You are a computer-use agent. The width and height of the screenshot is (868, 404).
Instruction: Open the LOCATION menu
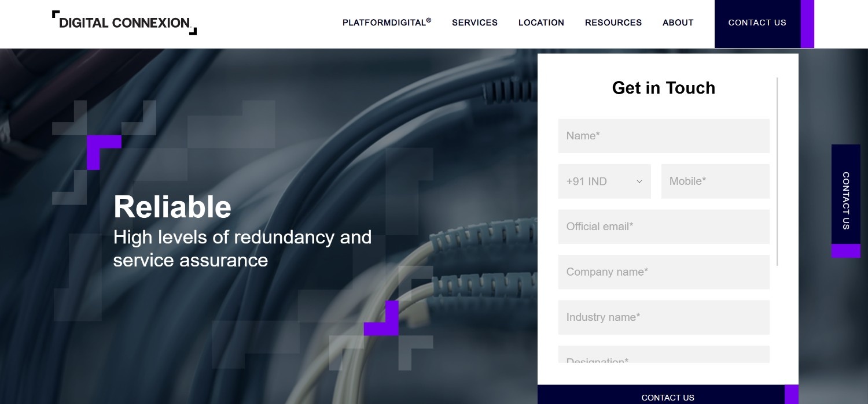(541, 23)
